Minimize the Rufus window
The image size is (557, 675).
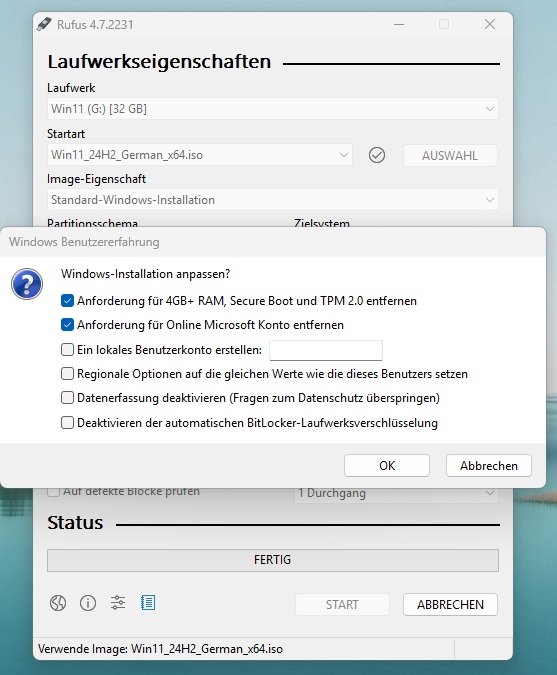coord(399,25)
